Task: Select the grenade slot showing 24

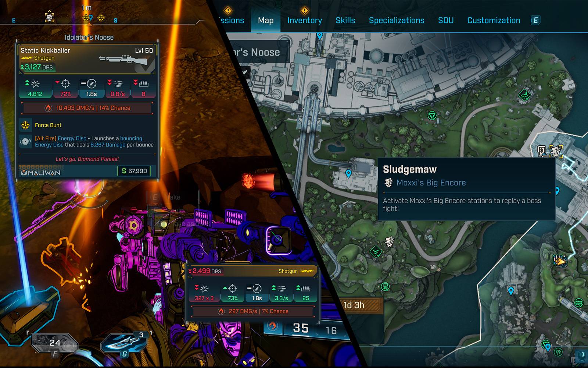Action: [54, 343]
